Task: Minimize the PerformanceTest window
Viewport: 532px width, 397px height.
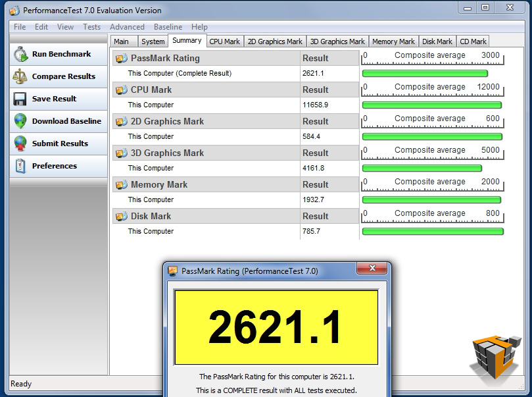Action: click(468, 7)
